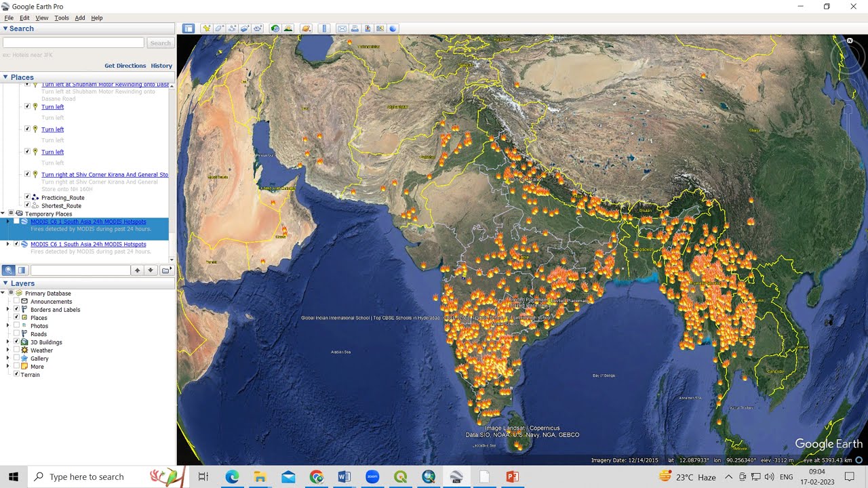Collapse the Layers panel header
This screenshot has height=488, width=868.
(5, 283)
